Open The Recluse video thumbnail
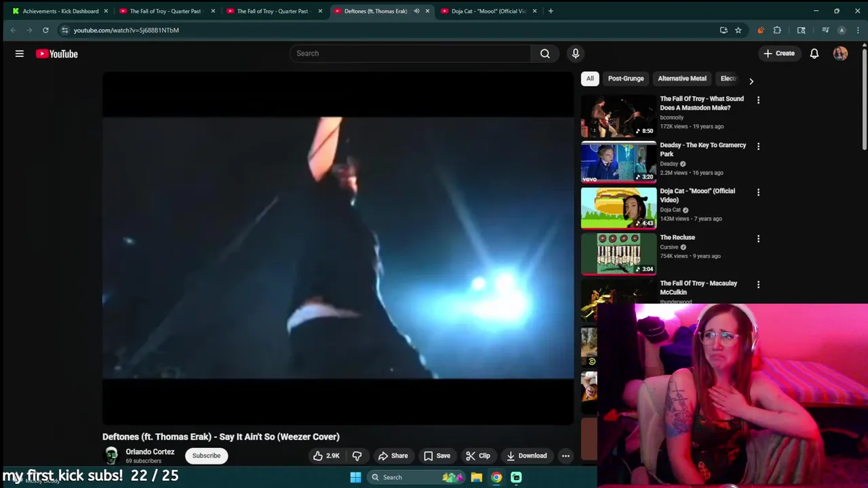 point(618,253)
